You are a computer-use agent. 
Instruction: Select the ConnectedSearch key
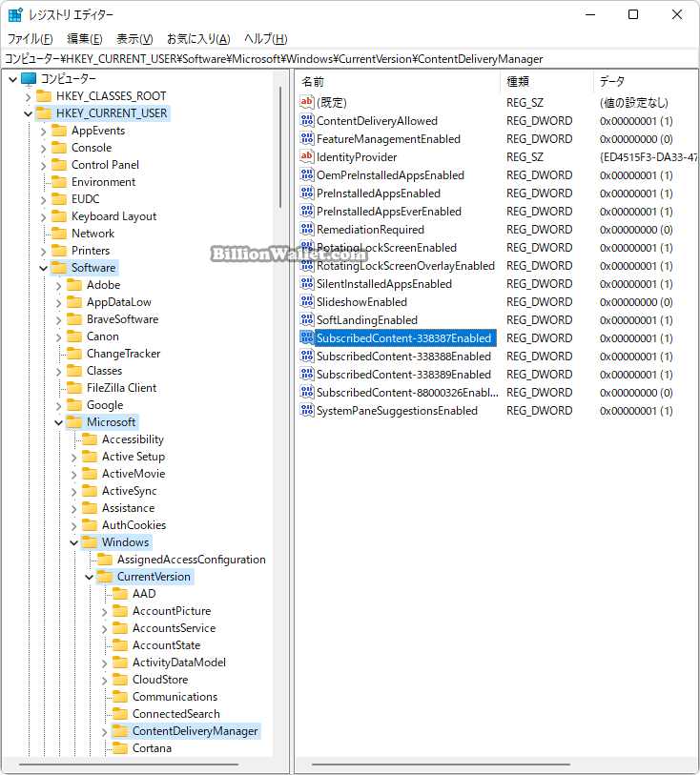176,714
